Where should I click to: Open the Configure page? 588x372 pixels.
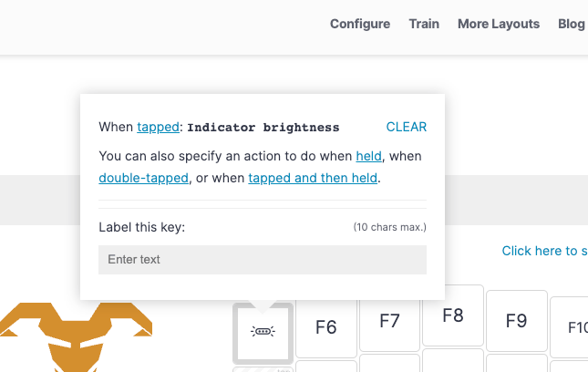[360, 24]
